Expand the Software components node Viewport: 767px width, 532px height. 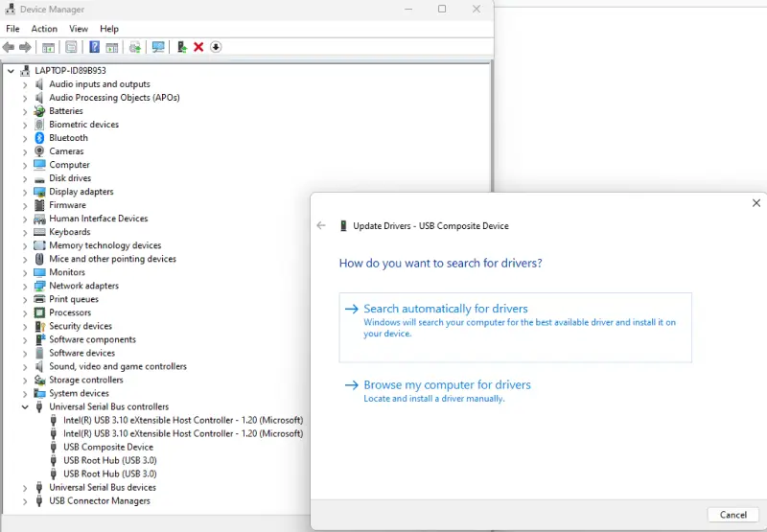pos(25,340)
